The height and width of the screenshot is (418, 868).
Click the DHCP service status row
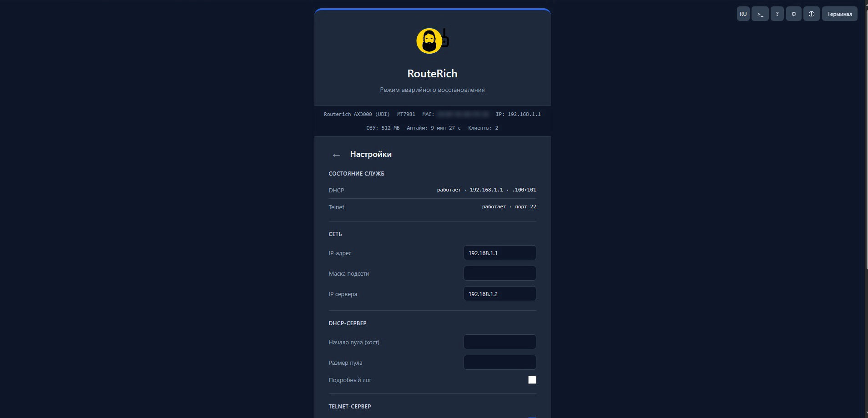click(432, 190)
